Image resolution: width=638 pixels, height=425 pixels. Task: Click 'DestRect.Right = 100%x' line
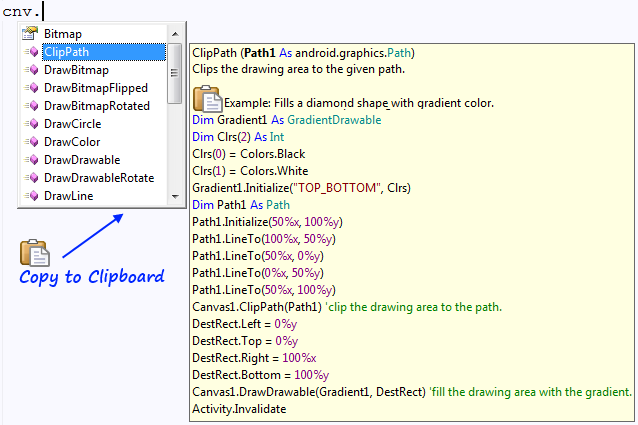coord(254,358)
